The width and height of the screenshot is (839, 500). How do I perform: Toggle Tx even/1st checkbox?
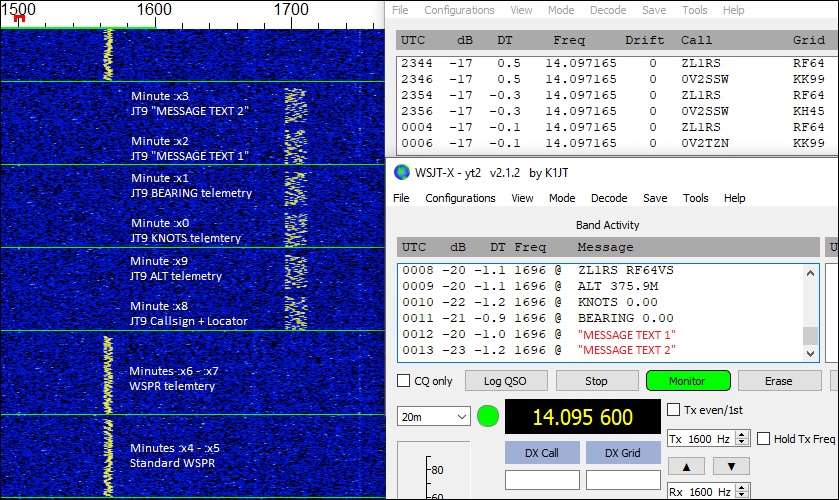pos(674,410)
